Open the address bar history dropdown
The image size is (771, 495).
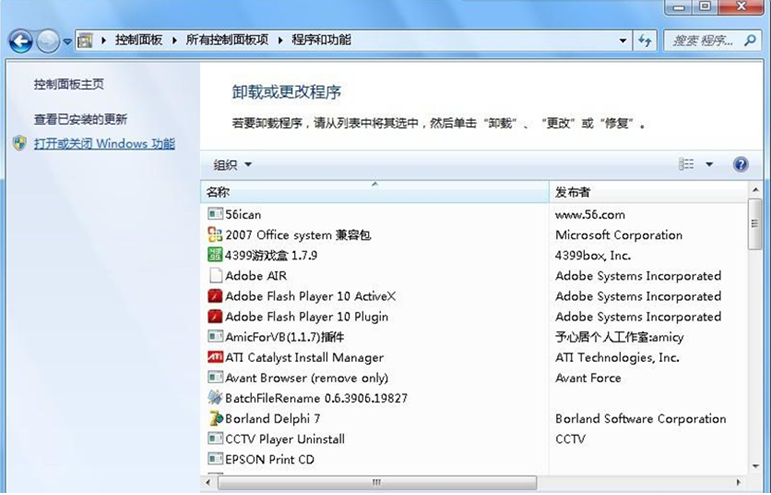tap(622, 40)
